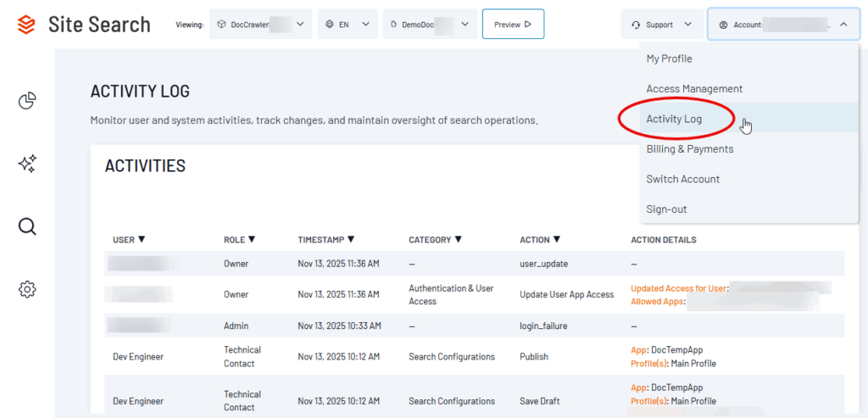Select Activity Log in account menu
Image resolution: width=868 pixels, height=418 pixels.
point(674,119)
